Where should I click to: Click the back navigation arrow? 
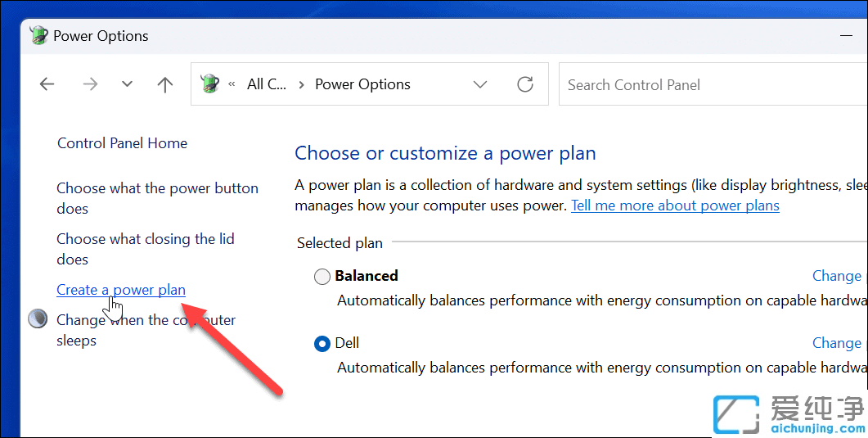point(47,84)
